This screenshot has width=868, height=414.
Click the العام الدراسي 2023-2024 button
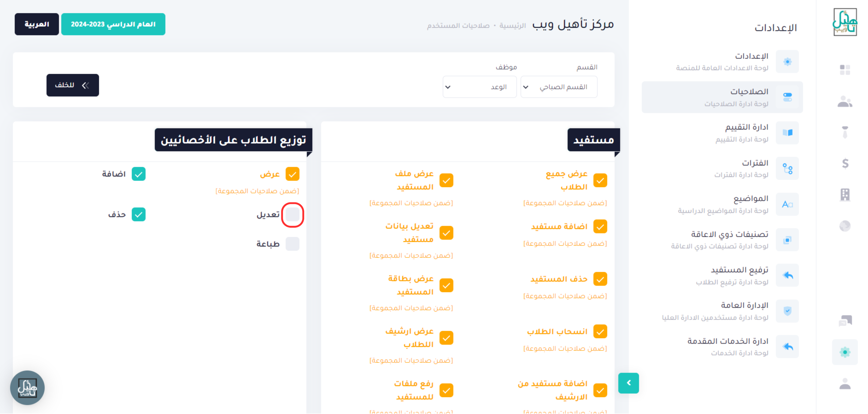[x=113, y=24]
